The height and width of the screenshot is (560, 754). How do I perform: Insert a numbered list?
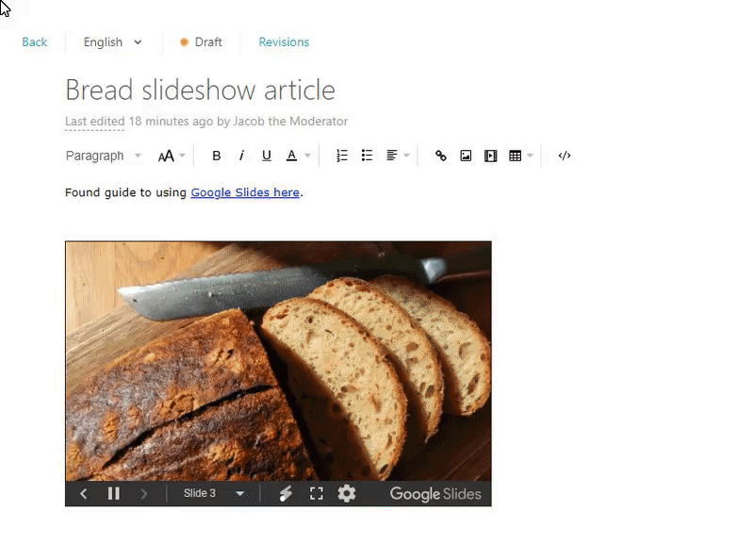(342, 156)
